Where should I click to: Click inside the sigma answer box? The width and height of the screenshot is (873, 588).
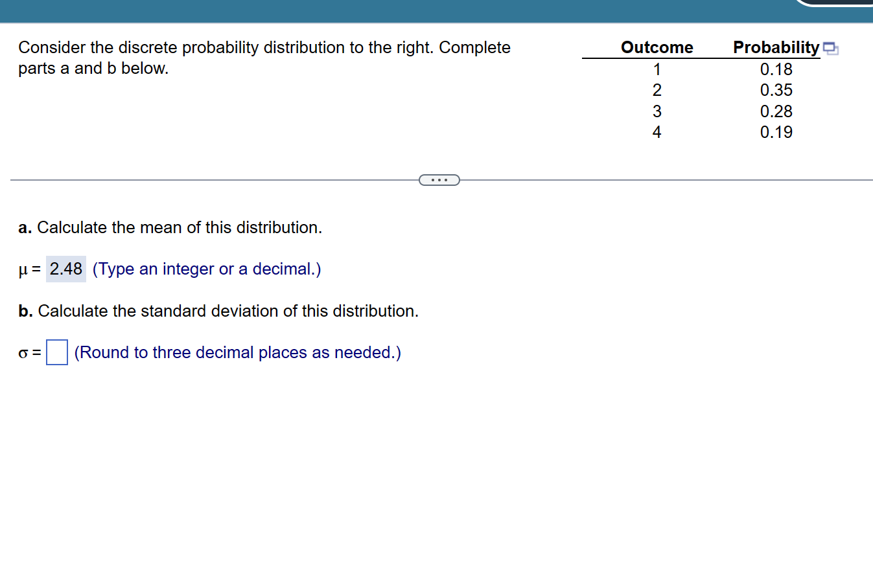coord(56,352)
